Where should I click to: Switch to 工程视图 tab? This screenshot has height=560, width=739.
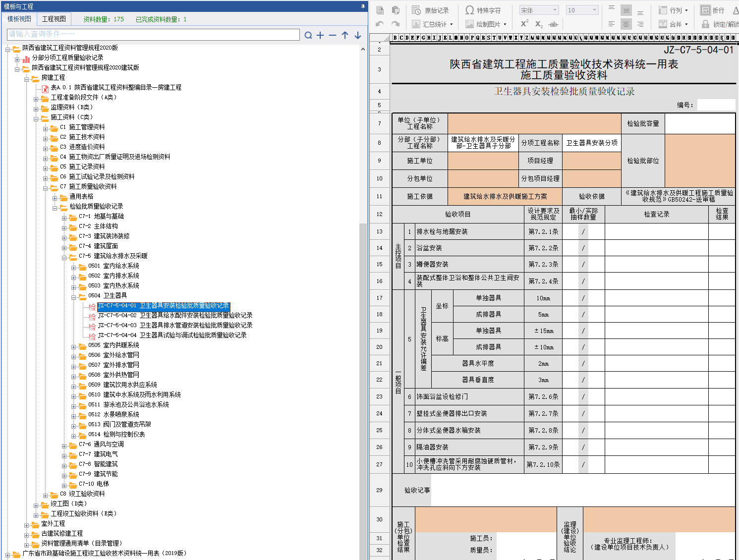54,19
